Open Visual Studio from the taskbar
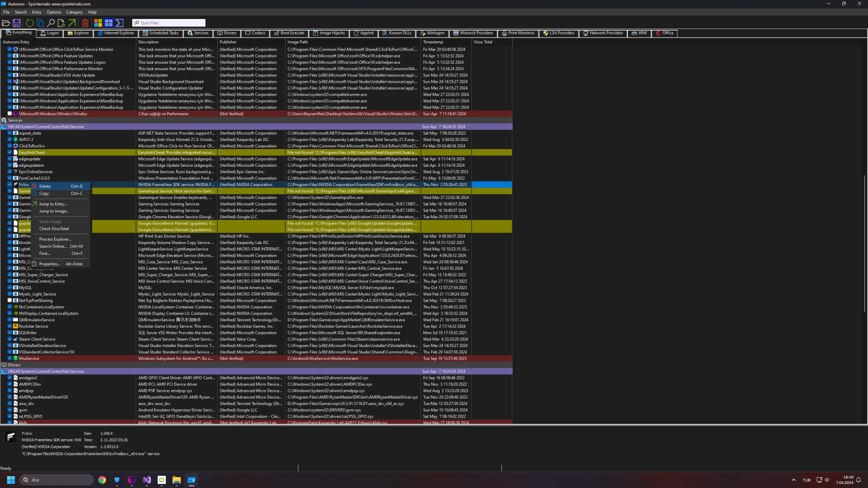The width and height of the screenshot is (868, 488). [x=146, y=480]
